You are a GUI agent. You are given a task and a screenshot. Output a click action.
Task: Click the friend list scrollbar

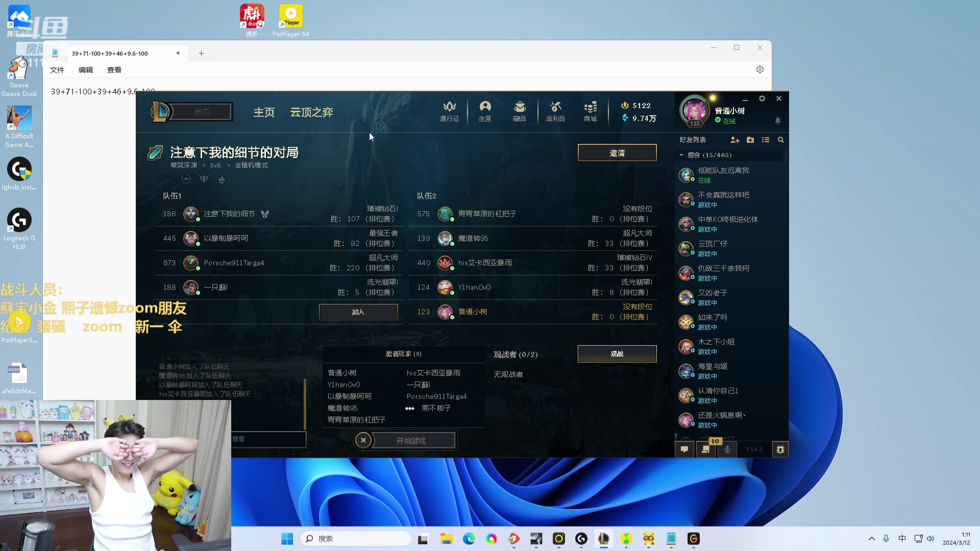click(x=786, y=156)
